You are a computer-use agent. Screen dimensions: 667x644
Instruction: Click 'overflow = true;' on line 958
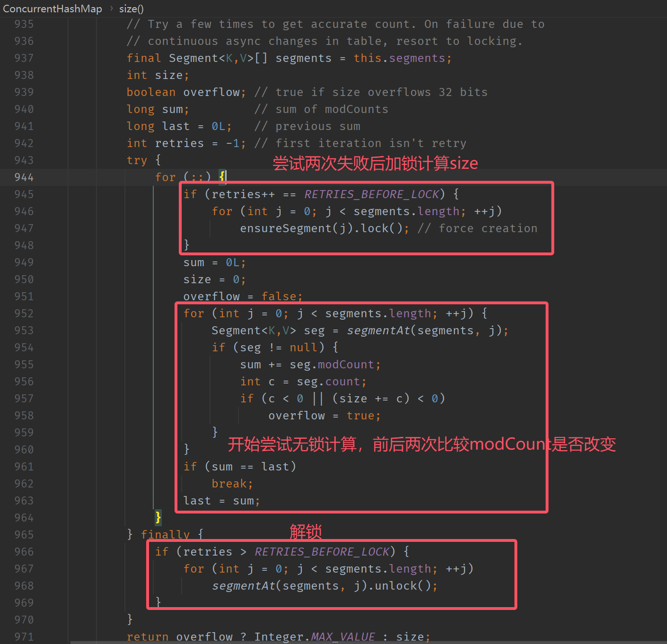[325, 416]
